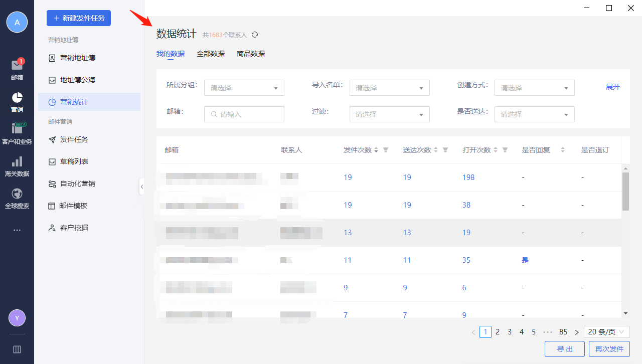This screenshot has height=364, width=642.
Task: Collapse the sidebar with the arrow handle
Action: pyautogui.click(x=141, y=187)
